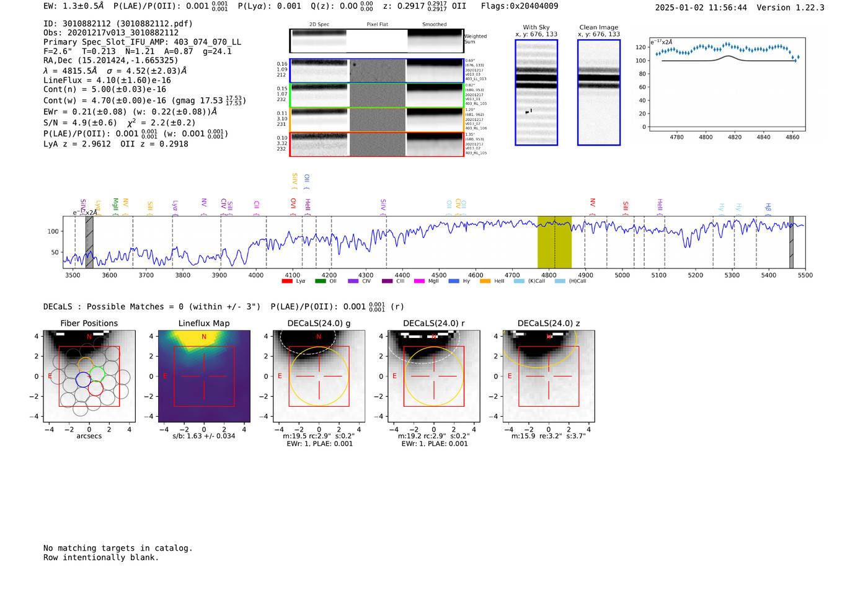
Task: Open the zoomed emission line fit plot
Action: pos(727,85)
